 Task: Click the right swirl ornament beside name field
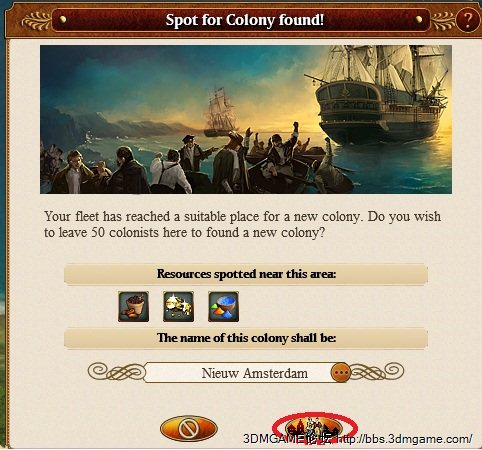click(377, 372)
